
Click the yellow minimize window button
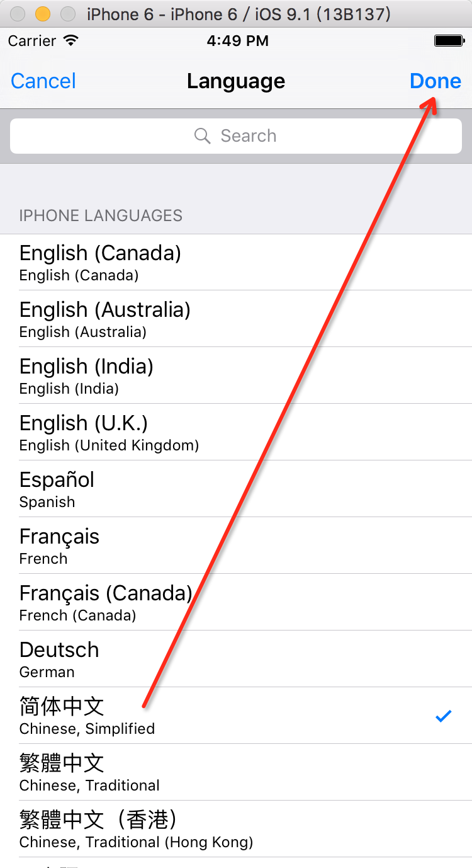[42, 14]
